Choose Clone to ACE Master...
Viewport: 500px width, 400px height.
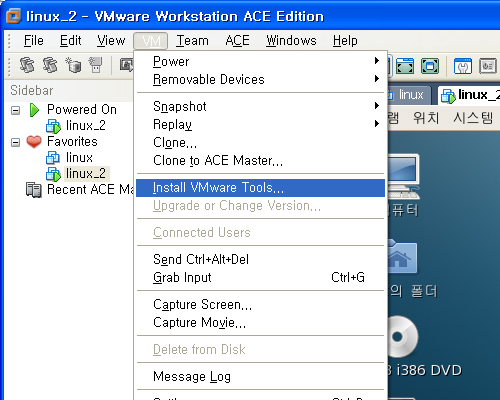click(260, 160)
